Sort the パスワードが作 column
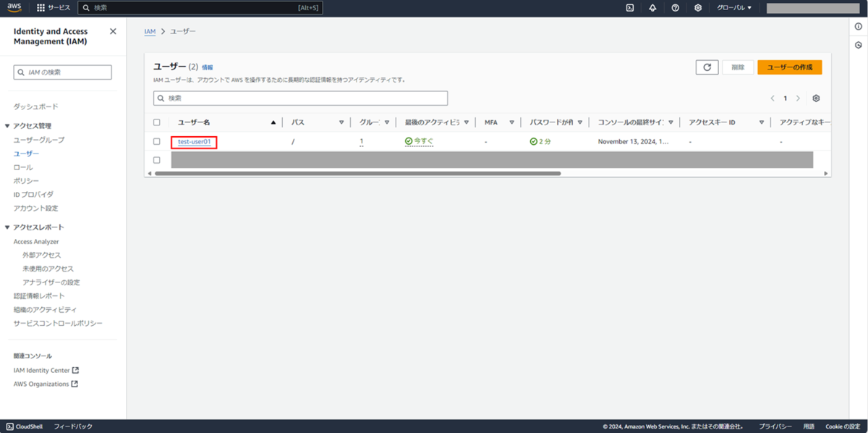This screenshot has height=433, width=868. (x=580, y=122)
